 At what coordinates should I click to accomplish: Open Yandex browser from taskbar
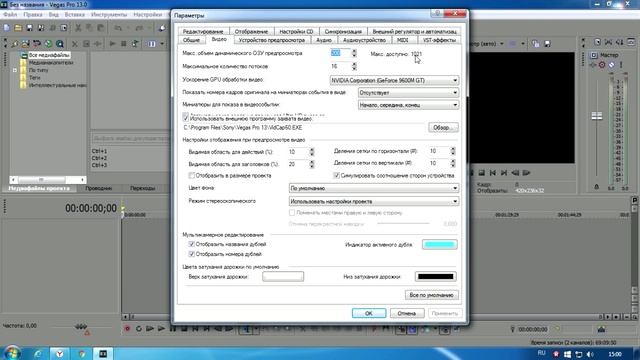(60, 354)
